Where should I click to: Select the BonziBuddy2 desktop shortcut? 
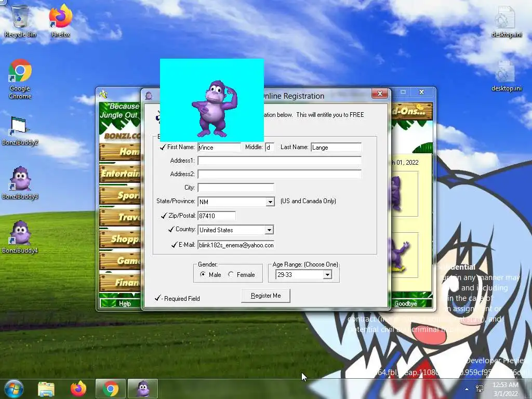[x=20, y=131]
